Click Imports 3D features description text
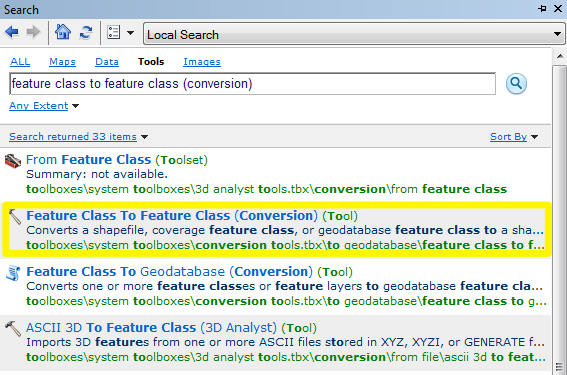The width and height of the screenshot is (567, 375). click(x=285, y=342)
